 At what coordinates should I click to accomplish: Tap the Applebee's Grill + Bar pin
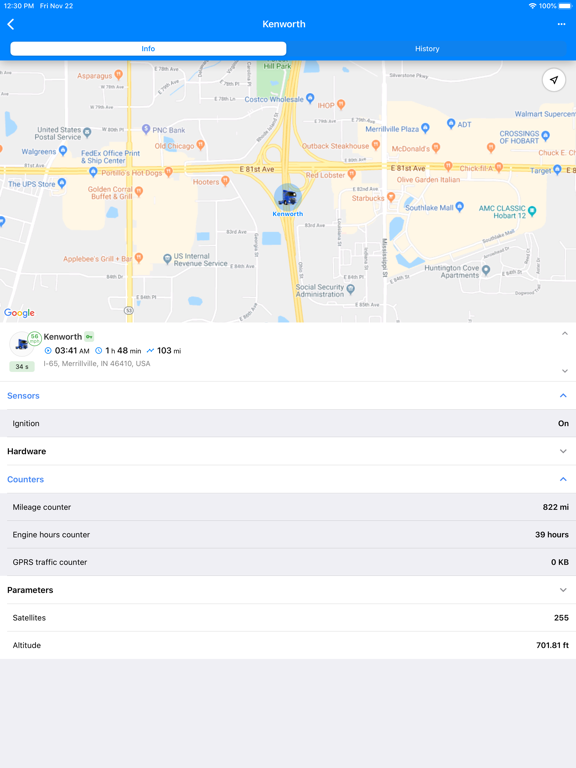(139, 258)
